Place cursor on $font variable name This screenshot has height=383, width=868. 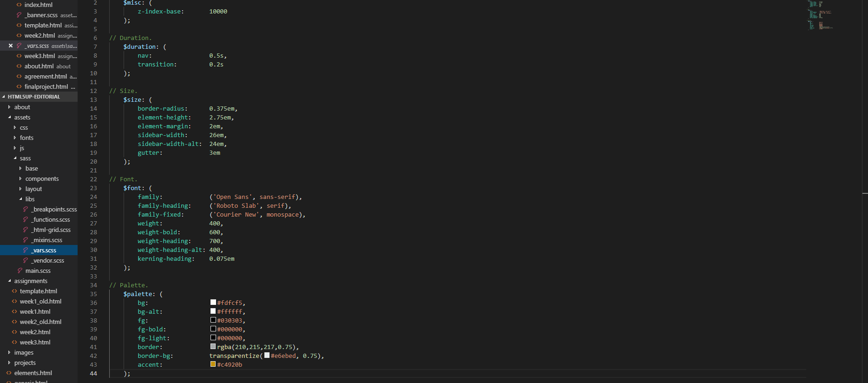click(x=132, y=188)
